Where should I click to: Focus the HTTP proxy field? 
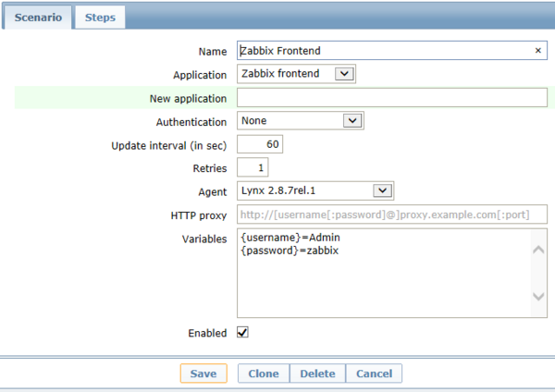(392, 214)
